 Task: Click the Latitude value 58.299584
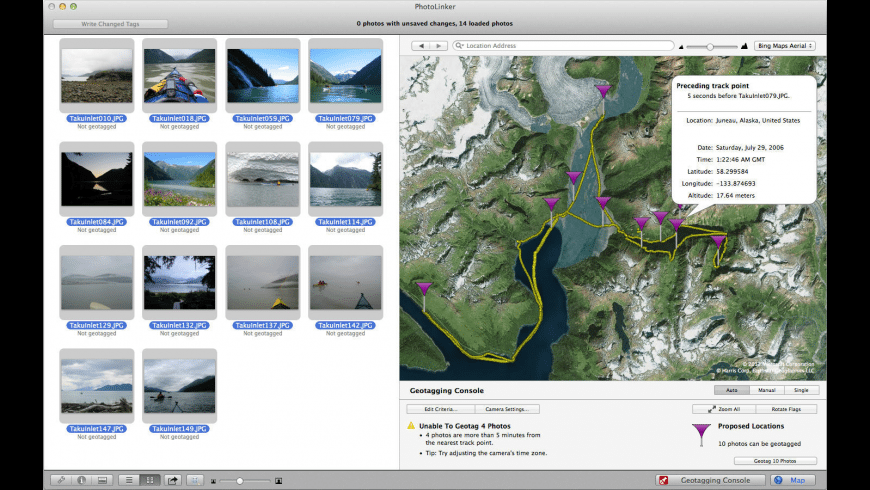click(732, 171)
